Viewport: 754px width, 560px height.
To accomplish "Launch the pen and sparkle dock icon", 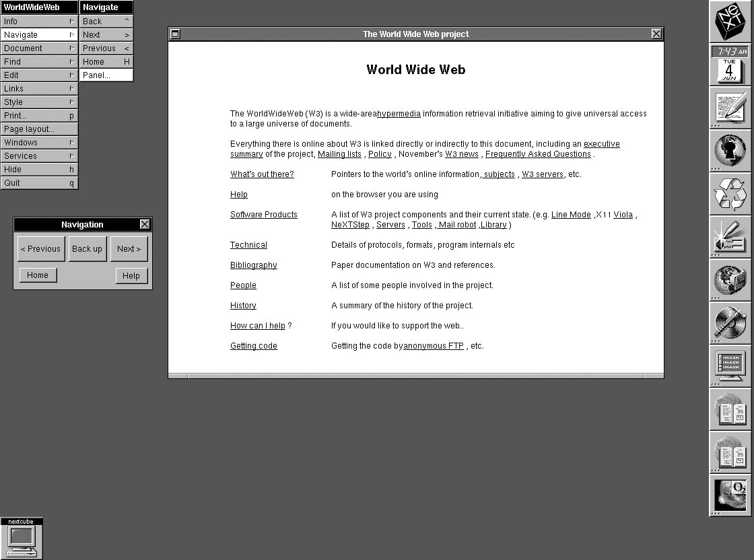I will [730, 237].
